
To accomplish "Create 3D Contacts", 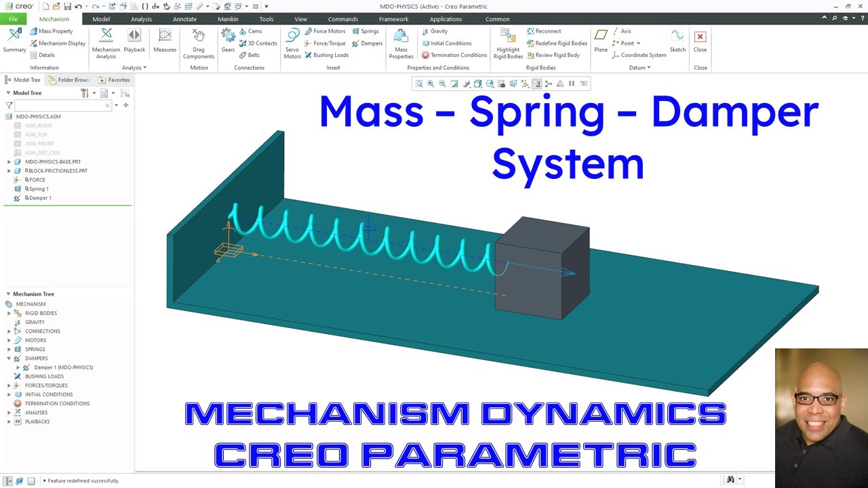I will click(x=258, y=43).
